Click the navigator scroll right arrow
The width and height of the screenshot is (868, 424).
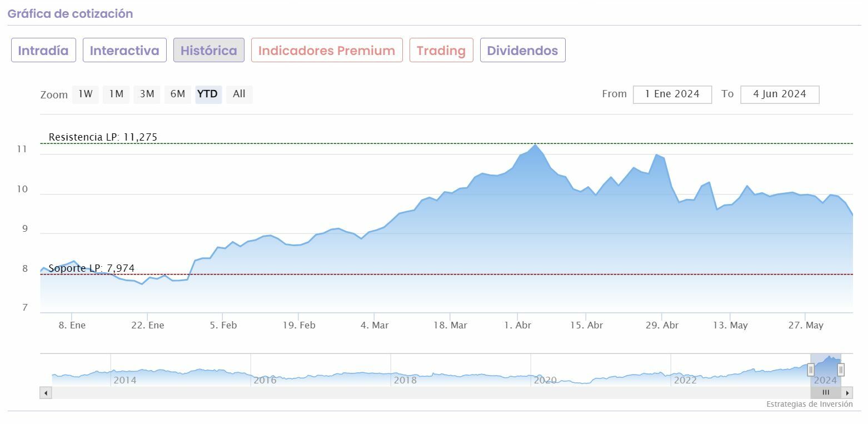tap(847, 393)
